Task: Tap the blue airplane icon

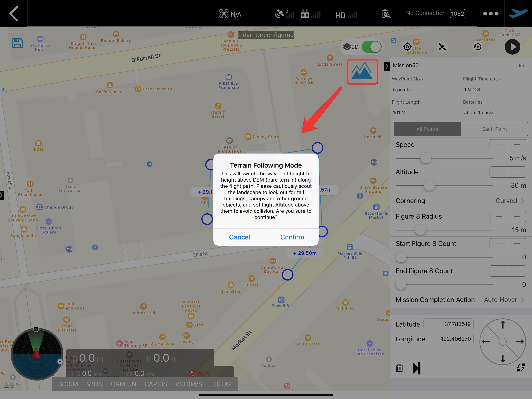Action: click(518, 13)
